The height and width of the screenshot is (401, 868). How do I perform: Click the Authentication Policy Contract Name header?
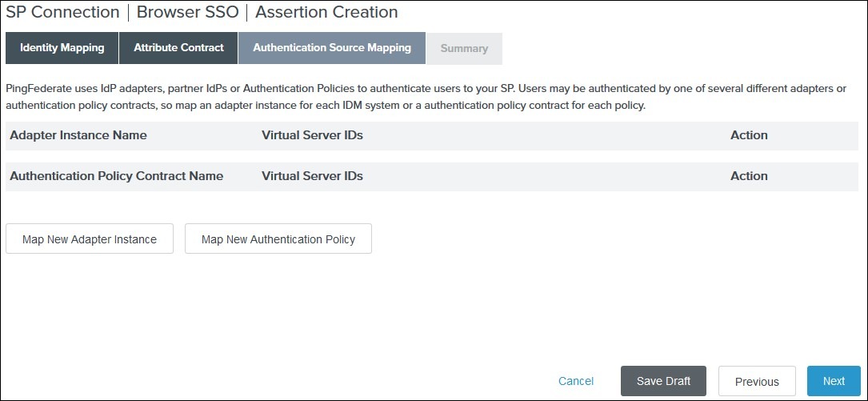coord(117,176)
